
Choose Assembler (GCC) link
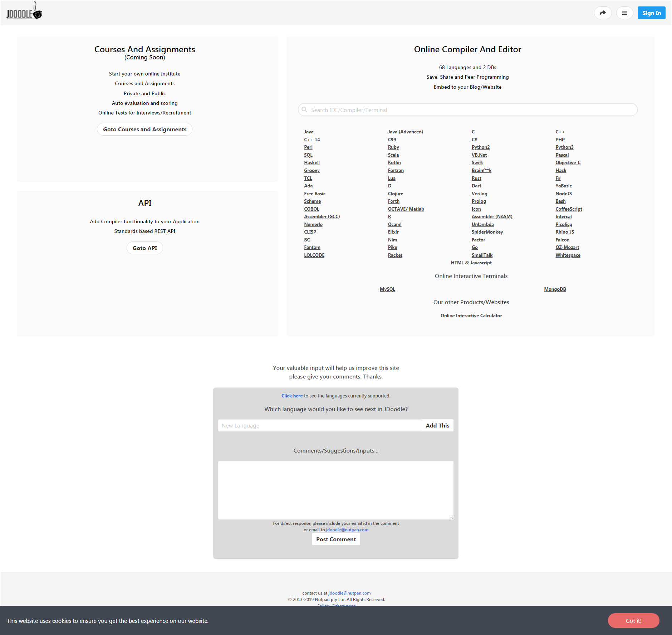click(x=322, y=217)
